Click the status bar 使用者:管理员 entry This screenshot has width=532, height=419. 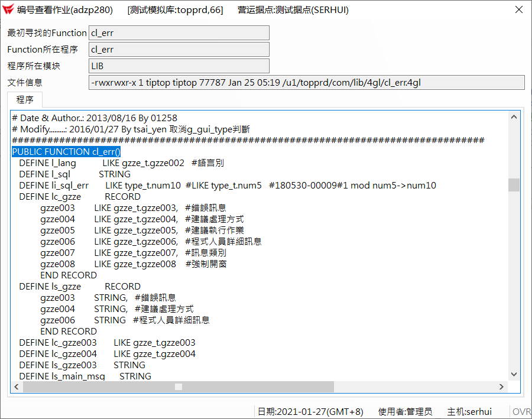click(405, 411)
